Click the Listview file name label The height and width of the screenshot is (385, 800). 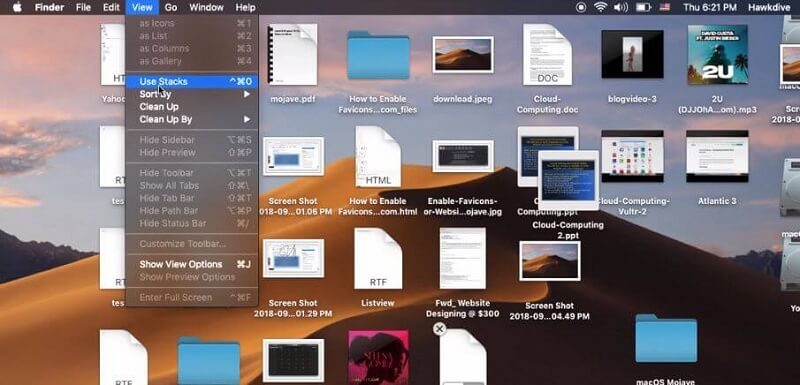378,303
